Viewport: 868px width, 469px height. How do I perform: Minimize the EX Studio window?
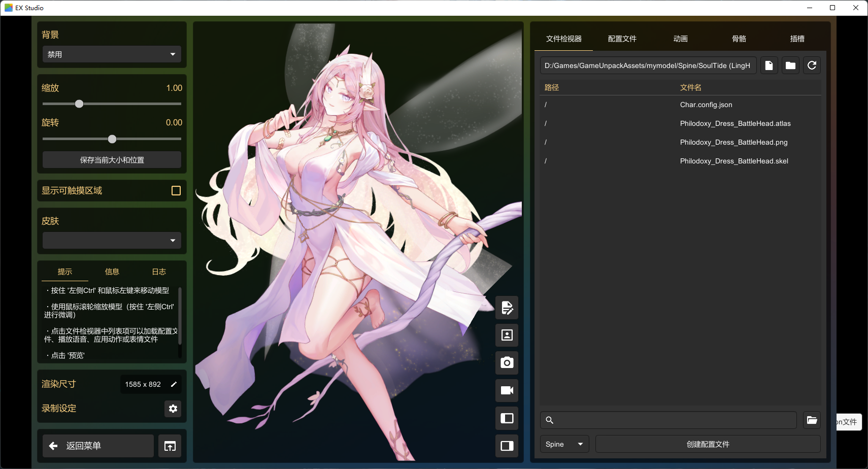pos(810,8)
